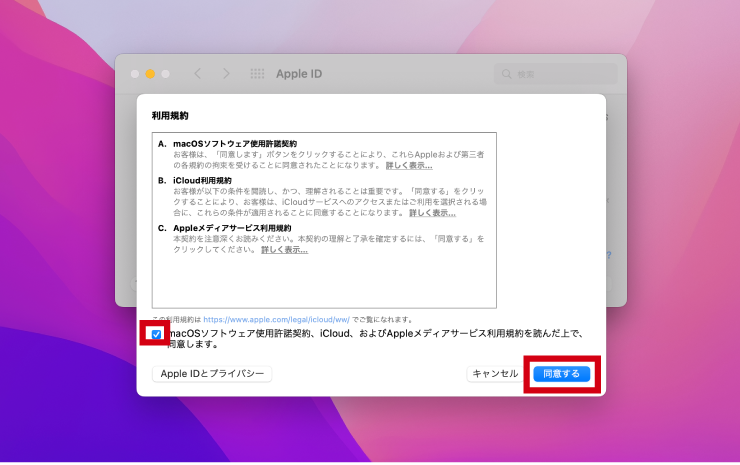This screenshot has width=740, height=465.
Task: Click the キャンセル button
Action: point(495,374)
